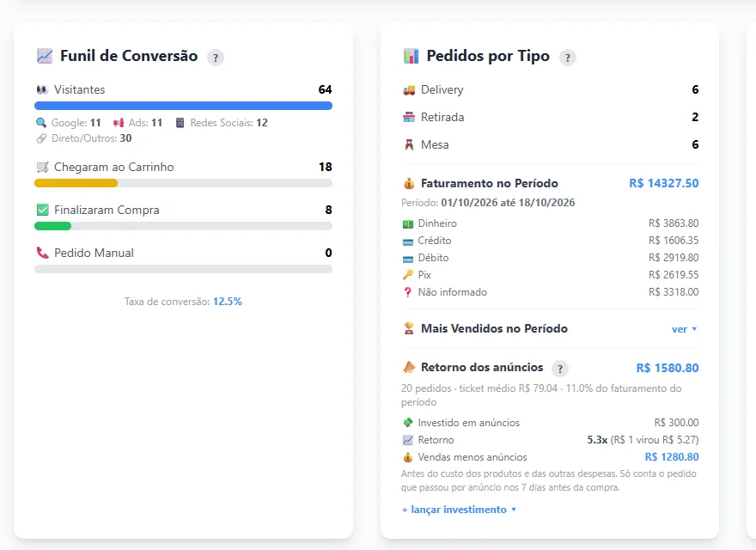756x550 pixels.
Task: Expand the lançar investimento option
Action: pos(459,510)
